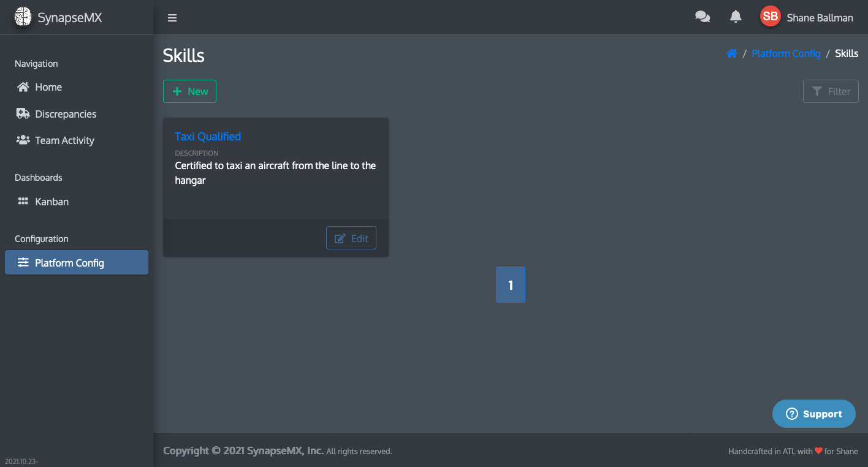Image resolution: width=868 pixels, height=467 pixels.
Task: Click the SynapseMX brain logo icon
Action: coord(23,17)
